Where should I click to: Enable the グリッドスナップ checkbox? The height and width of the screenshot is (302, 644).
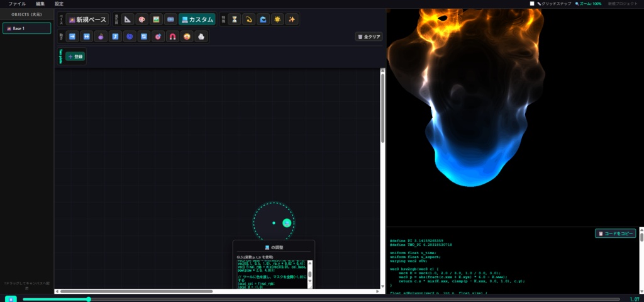tap(532, 4)
